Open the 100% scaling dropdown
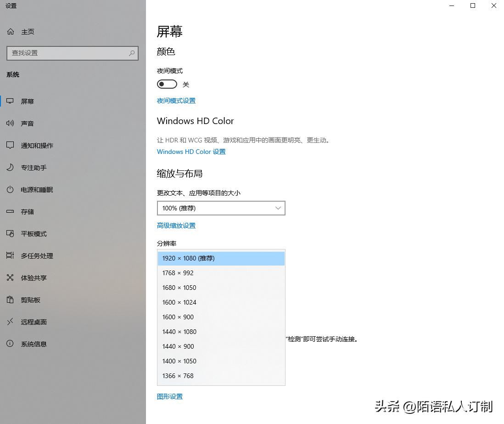The image size is (504, 424). pos(221,208)
